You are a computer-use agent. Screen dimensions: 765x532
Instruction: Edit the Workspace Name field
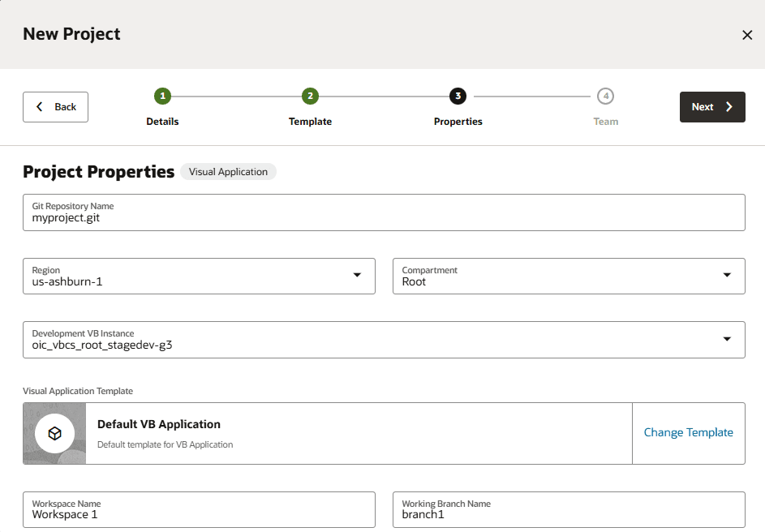tap(199, 509)
